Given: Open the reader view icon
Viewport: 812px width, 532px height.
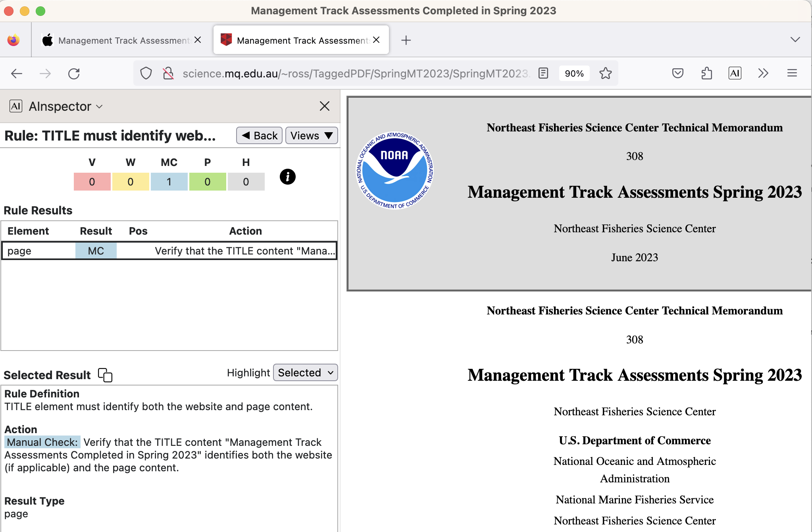Looking at the screenshot, I should point(543,73).
